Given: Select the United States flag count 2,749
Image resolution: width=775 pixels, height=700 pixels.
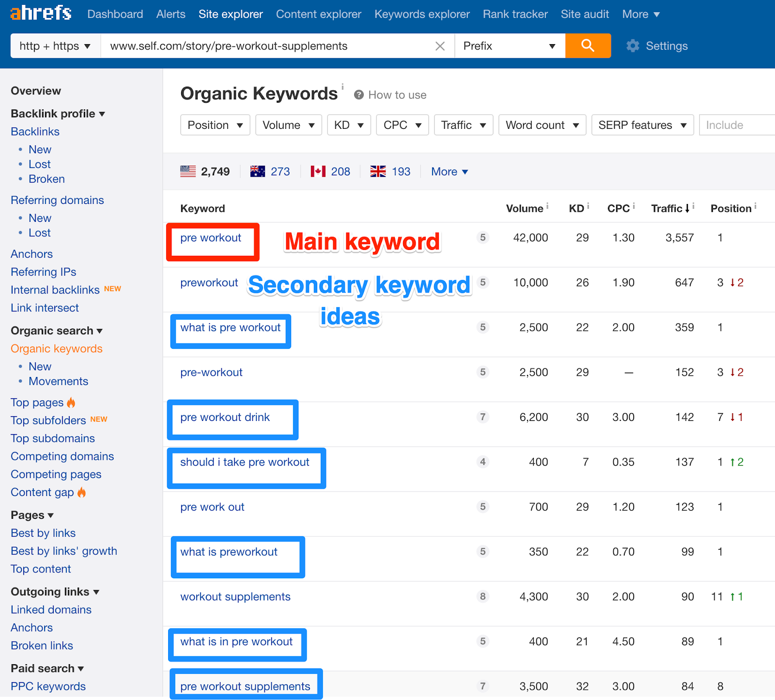Looking at the screenshot, I should [205, 171].
